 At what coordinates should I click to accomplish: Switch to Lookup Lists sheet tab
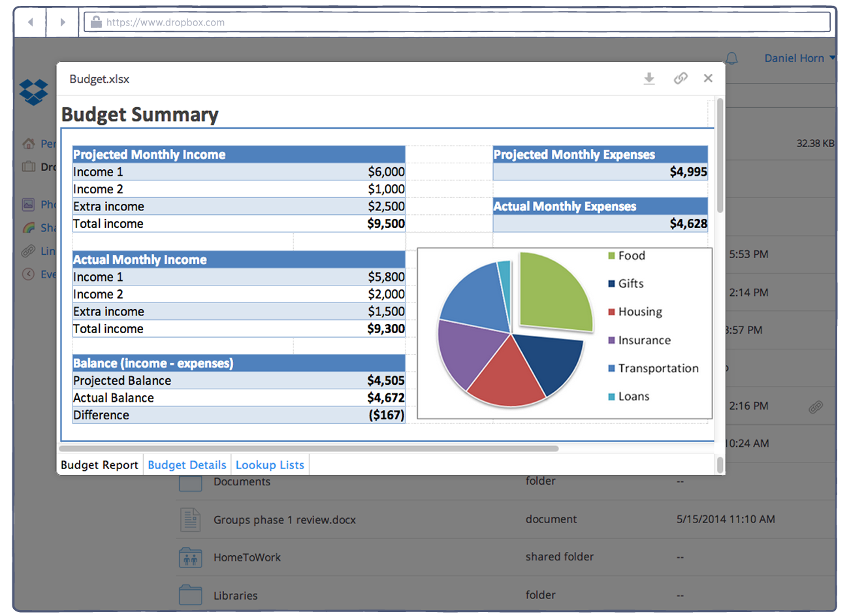tap(270, 465)
